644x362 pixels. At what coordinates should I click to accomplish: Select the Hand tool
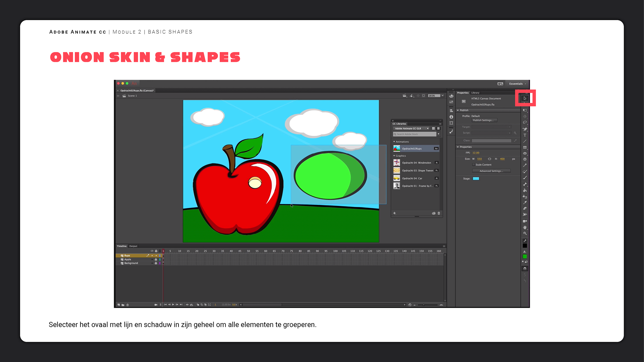pos(525,228)
